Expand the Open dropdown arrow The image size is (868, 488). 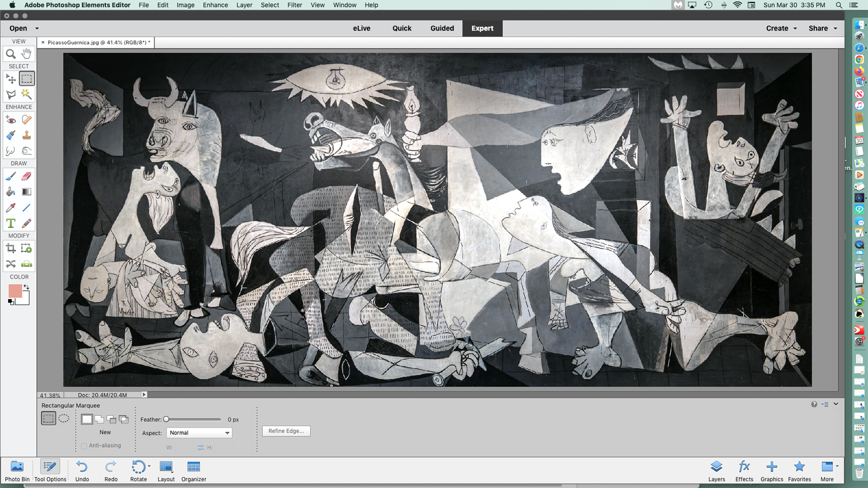click(37, 28)
